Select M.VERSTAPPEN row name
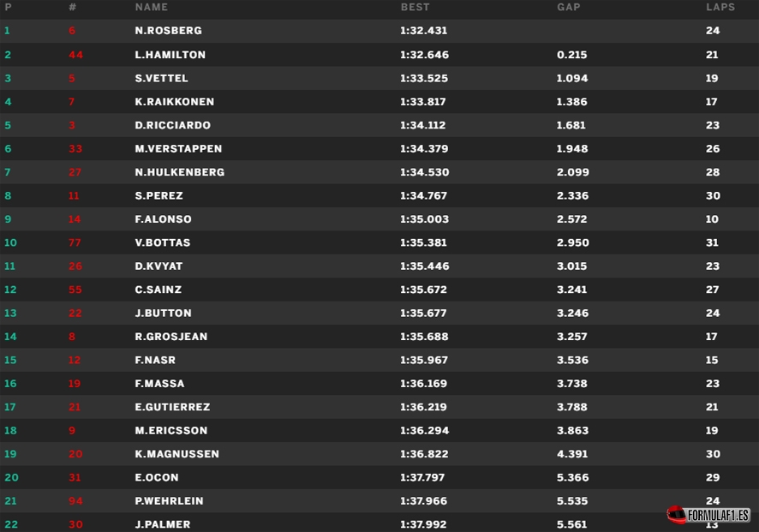The width and height of the screenshot is (759, 532). pyautogui.click(x=178, y=149)
